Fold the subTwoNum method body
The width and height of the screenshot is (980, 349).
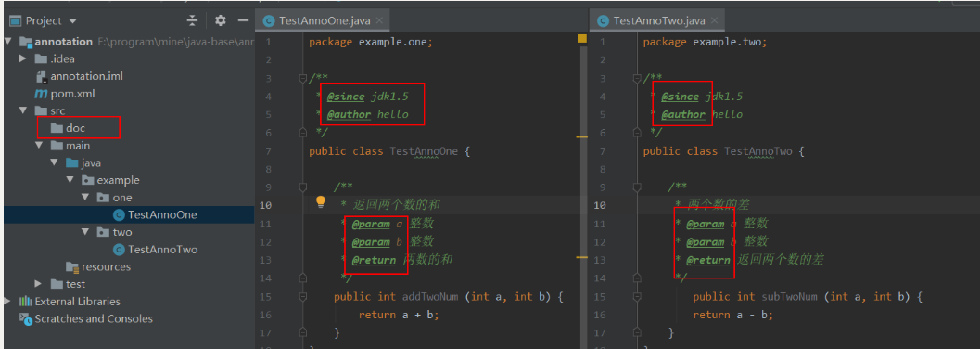638,296
